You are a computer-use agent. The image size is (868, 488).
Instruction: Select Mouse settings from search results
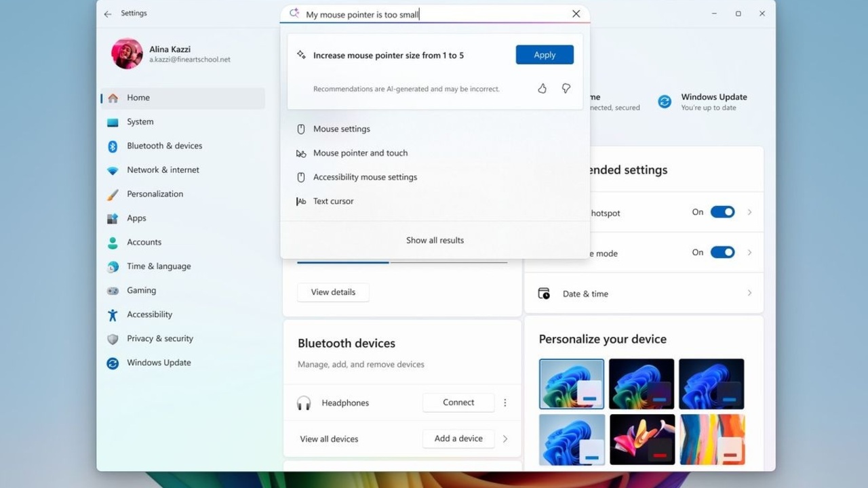tap(341, 129)
